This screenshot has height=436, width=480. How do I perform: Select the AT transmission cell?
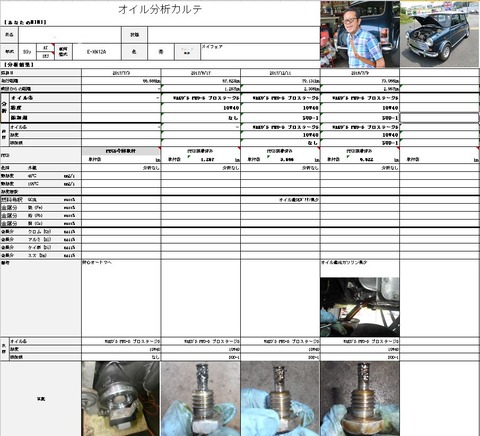coord(46,48)
